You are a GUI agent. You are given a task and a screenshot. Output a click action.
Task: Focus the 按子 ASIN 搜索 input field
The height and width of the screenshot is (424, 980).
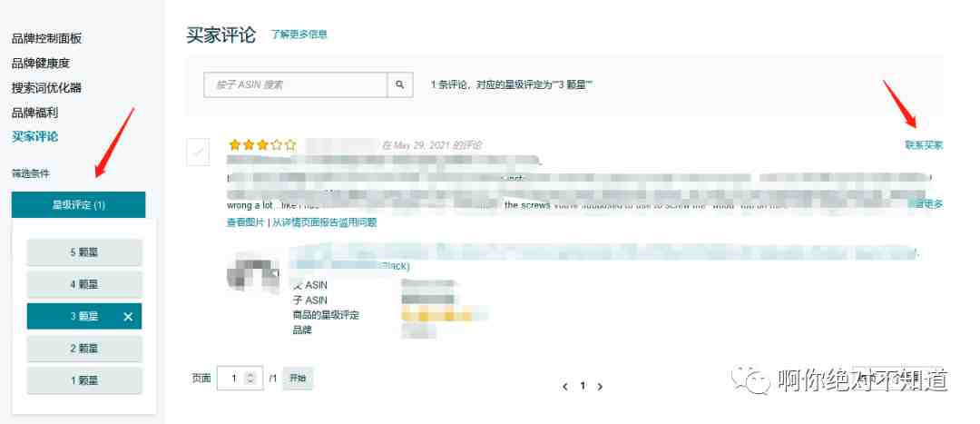point(296,85)
